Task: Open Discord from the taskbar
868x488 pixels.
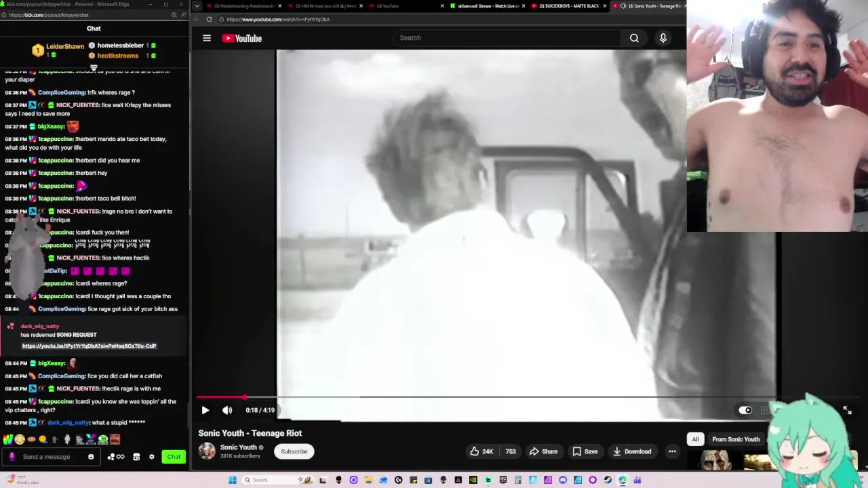Action: point(563,480)
